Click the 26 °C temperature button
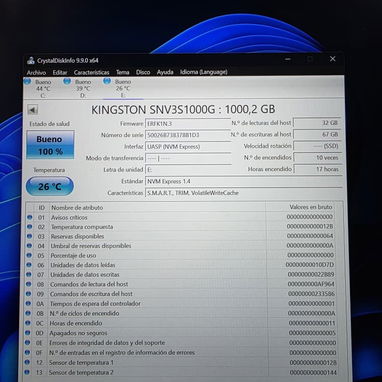This screenshot has height=382, width=382. pyautogui.click(x=50, y=186)
